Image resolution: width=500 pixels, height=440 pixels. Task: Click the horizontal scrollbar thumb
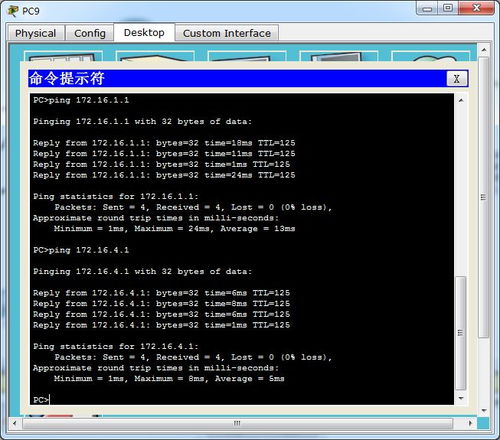coord(237,423)
